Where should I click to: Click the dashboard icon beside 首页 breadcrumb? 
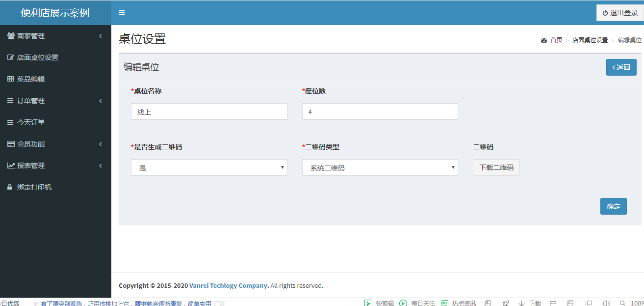pos(544,40)
